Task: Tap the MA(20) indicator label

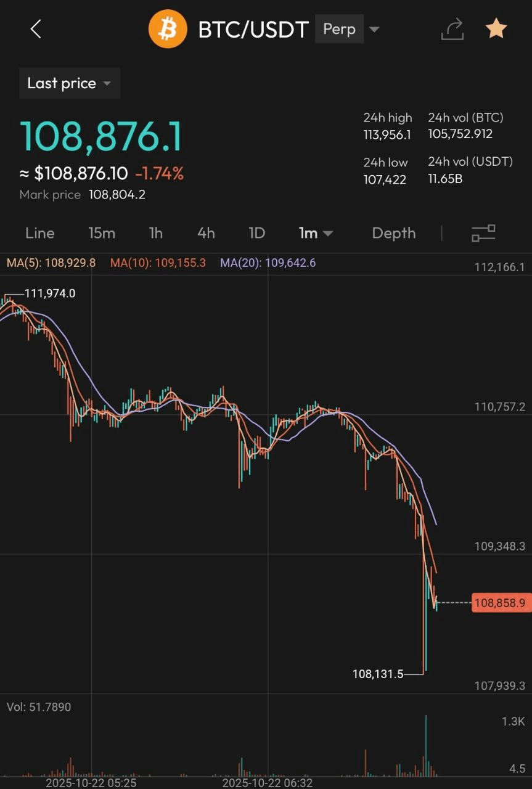Action: [x=268, y=263]
